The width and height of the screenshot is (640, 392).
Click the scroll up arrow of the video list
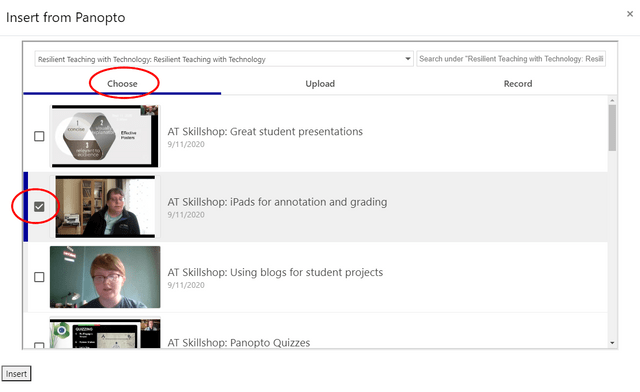(612, 100)
